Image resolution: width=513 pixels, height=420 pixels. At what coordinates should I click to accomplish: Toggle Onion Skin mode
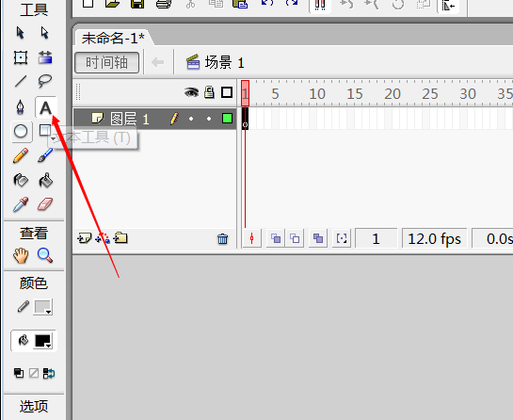[x=276, y=238]
